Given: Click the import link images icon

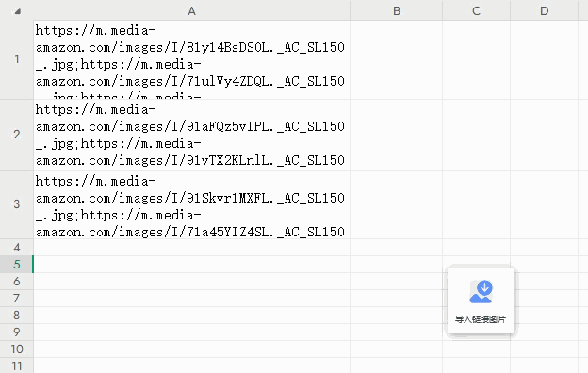Looking at the screenshot, I should pyautogui.click(x=481, y=291).
